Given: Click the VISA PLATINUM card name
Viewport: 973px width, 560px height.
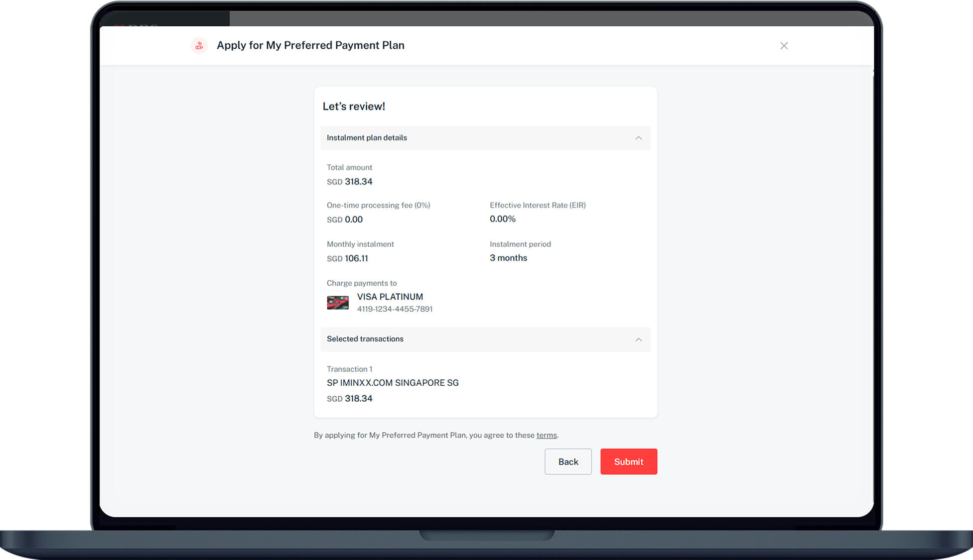Looking at the screenshot, I should (390, 297).
